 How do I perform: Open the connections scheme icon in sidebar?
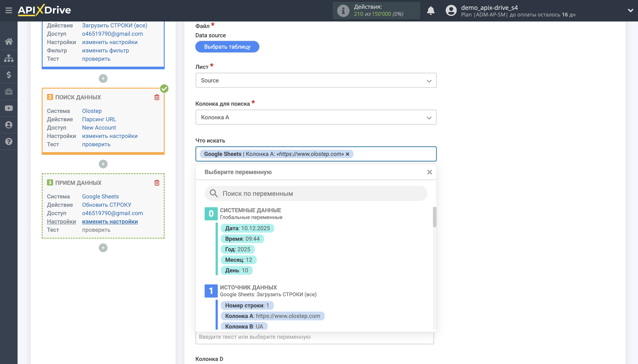(9, 58)
